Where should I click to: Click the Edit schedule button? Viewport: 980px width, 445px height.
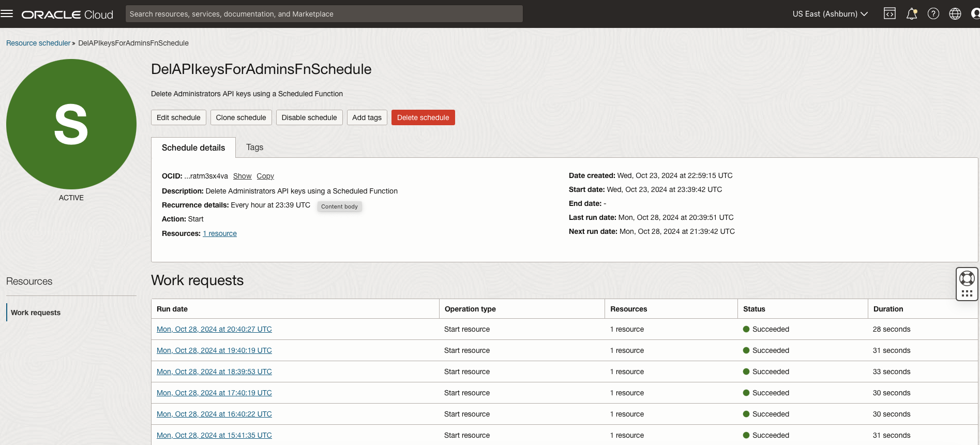pos(178,117)
